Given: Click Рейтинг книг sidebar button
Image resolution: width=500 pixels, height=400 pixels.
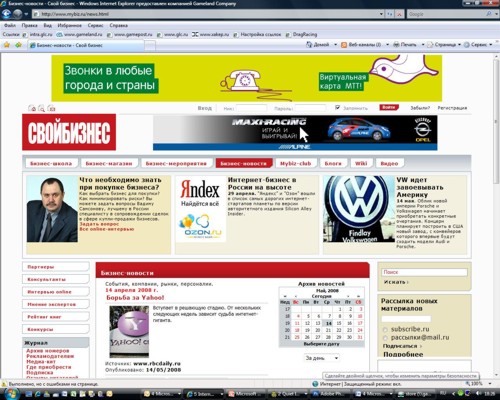Looking at the screenshot, I should point(55,317).
